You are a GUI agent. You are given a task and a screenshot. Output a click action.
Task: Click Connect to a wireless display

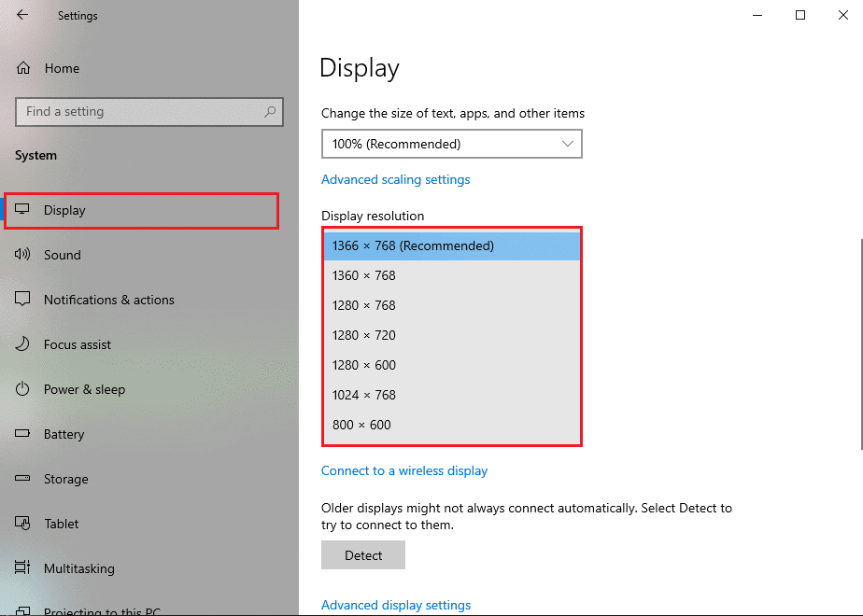pyautogui.click(x=404, y=470)
